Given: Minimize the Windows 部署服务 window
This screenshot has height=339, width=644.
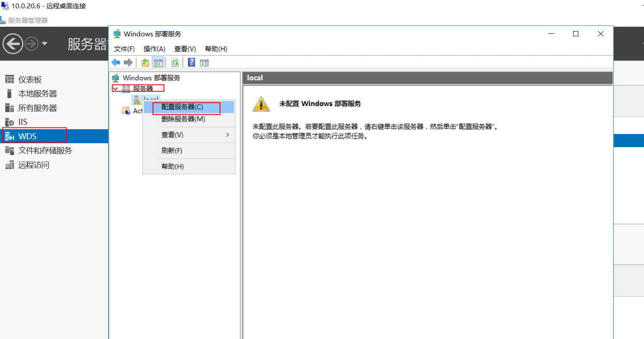Looking at the screenshot, I should click(551, 34).
